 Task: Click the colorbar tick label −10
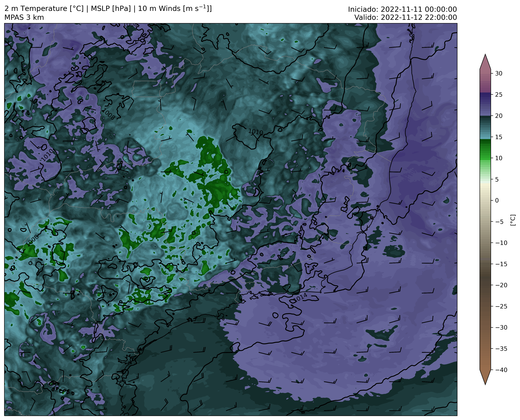(501, 243)
